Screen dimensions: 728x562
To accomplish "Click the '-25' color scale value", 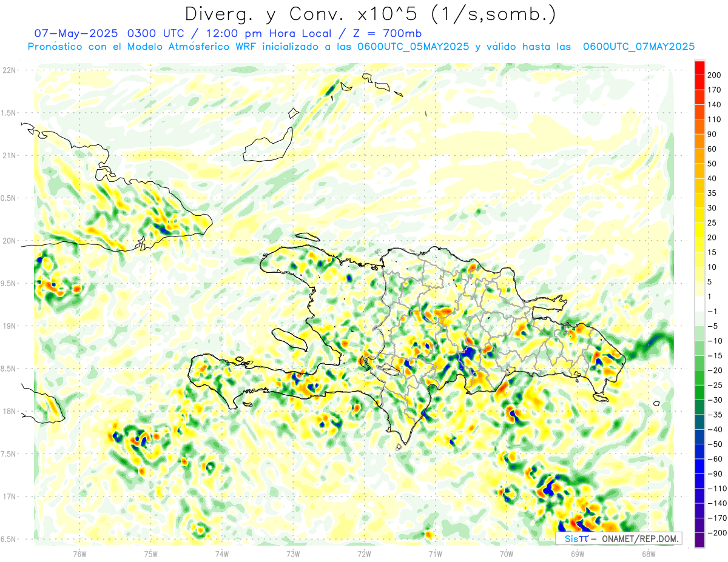I will coord(715,385).
